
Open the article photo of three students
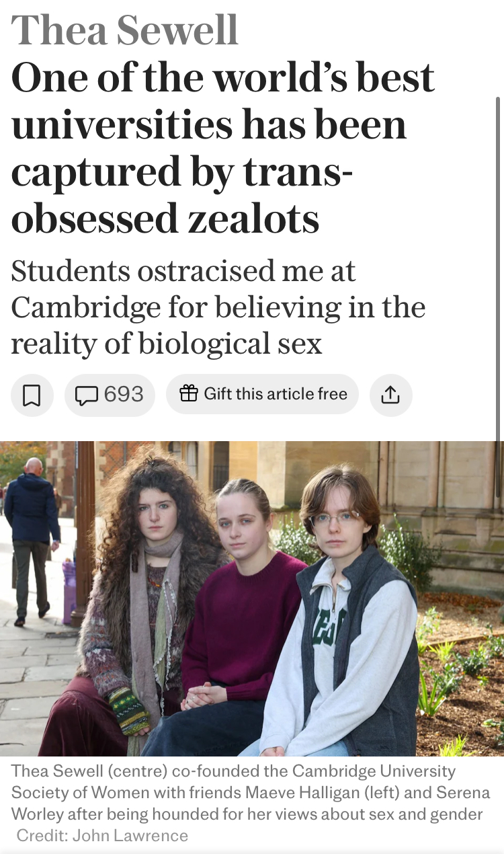point(252,598)
